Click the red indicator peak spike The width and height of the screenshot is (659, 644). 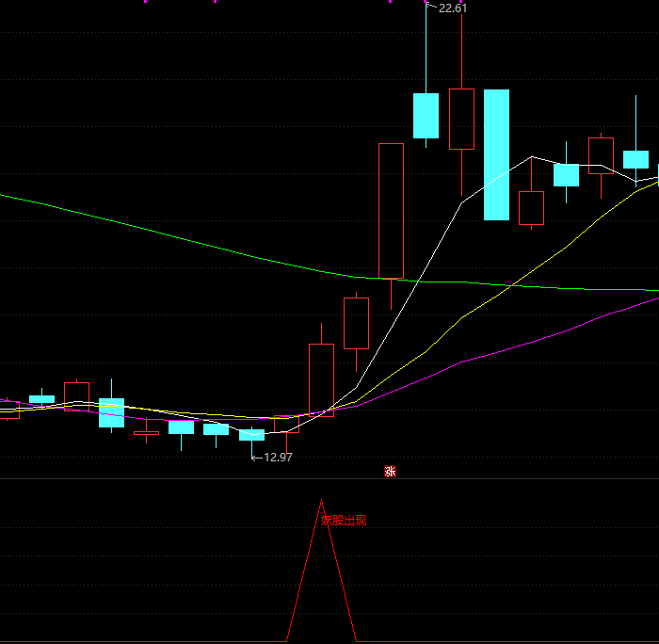pyautogui.click(x=322, y=571)
